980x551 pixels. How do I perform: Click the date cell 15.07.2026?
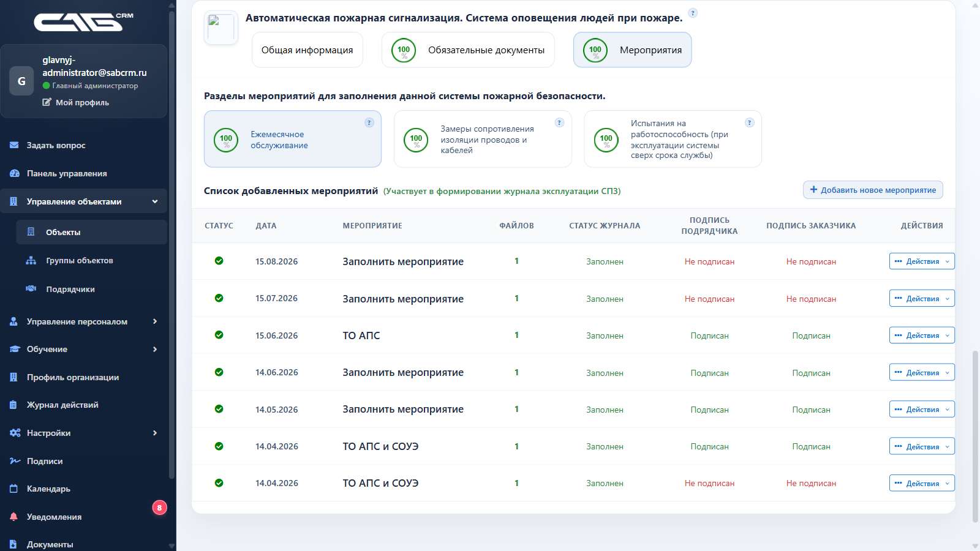coord(277,298)
